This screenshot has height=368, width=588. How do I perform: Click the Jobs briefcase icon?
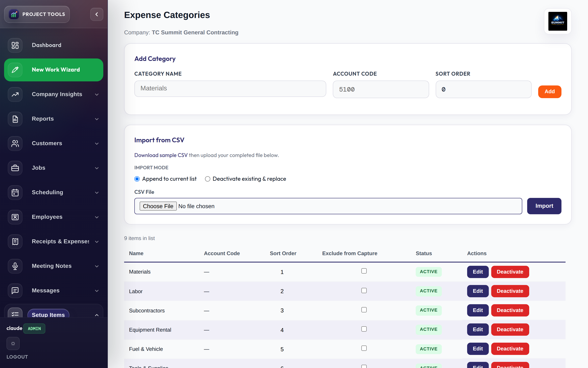click(x=15, y=168)
